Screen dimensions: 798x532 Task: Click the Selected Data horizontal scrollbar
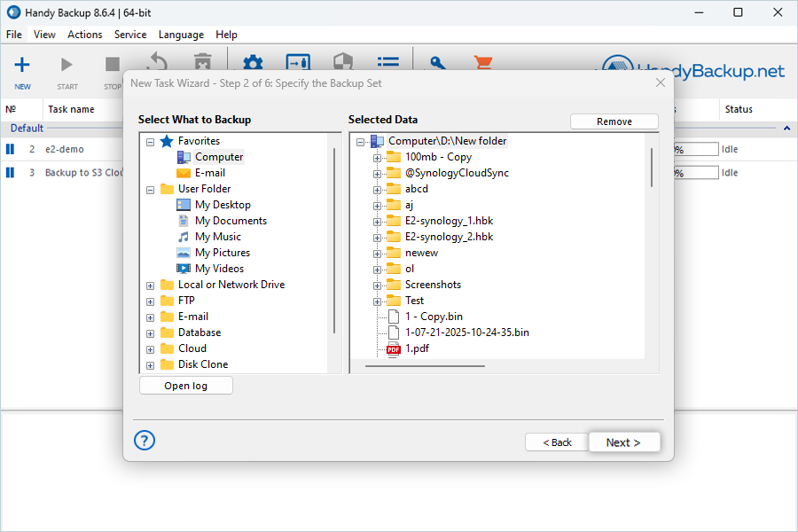pos(425,365)
